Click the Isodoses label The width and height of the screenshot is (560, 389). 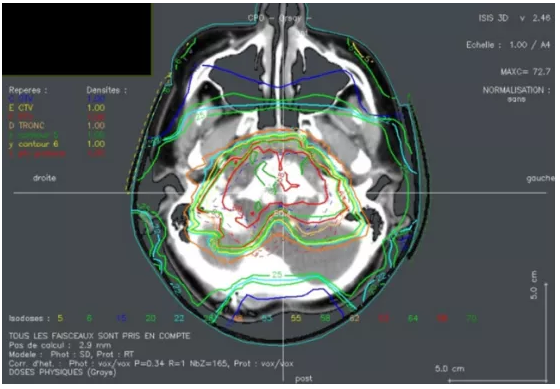point(26,318)
